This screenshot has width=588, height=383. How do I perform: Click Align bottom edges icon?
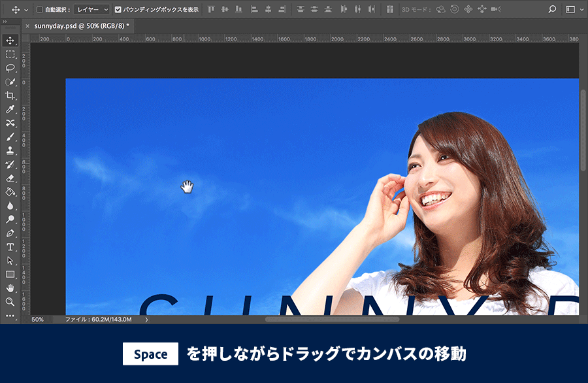point(238,9)
